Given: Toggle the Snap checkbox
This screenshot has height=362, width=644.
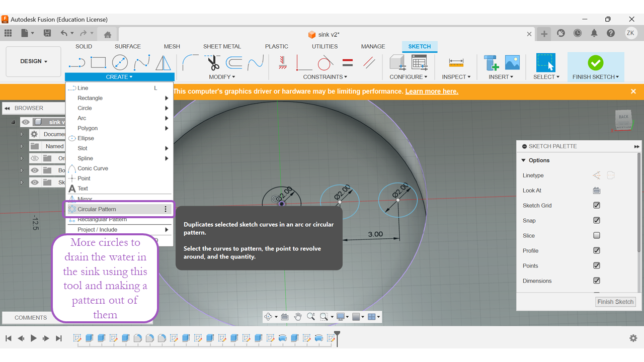Looking at the screenshot, I should 597,221.
